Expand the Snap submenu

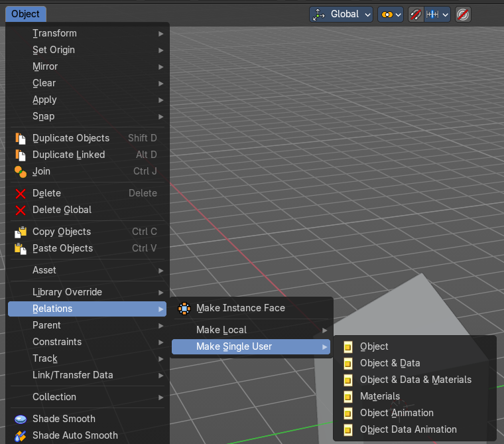point(87,116)
